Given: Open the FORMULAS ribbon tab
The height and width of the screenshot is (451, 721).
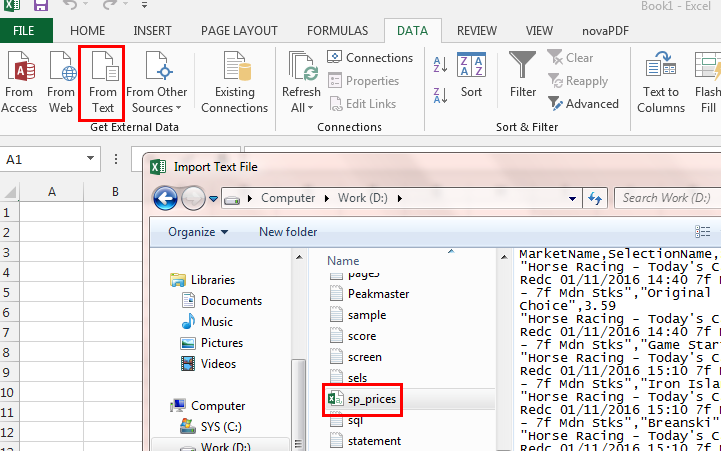Looking at the screenshot, I should (338, 31).
